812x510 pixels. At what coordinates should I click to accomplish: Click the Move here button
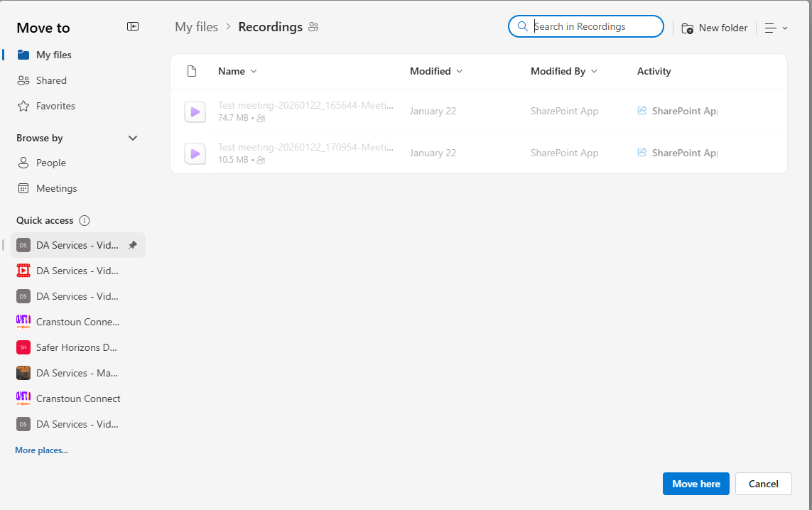(x=695, y=484)
